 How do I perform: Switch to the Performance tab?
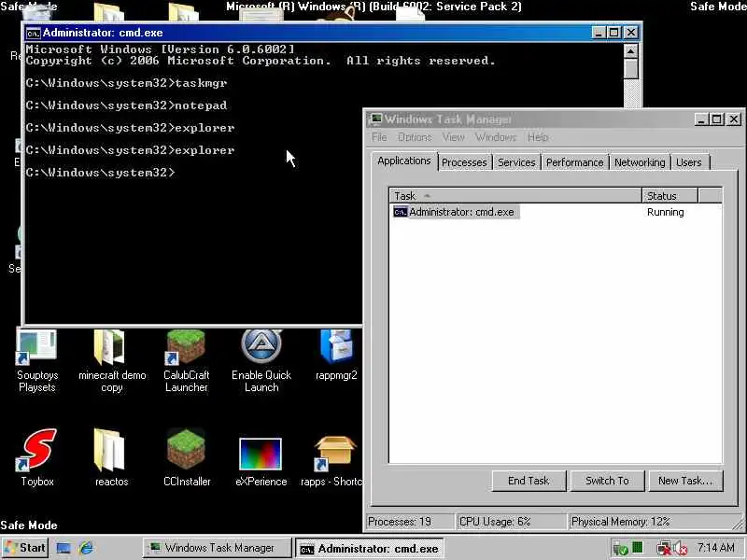(x=574, y=162)
